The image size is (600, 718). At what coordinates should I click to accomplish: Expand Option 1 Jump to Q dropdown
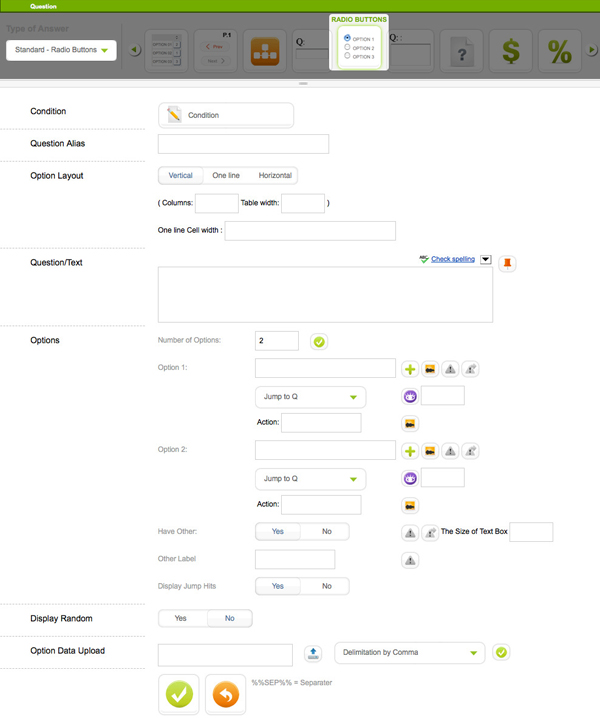pos(309,397)
